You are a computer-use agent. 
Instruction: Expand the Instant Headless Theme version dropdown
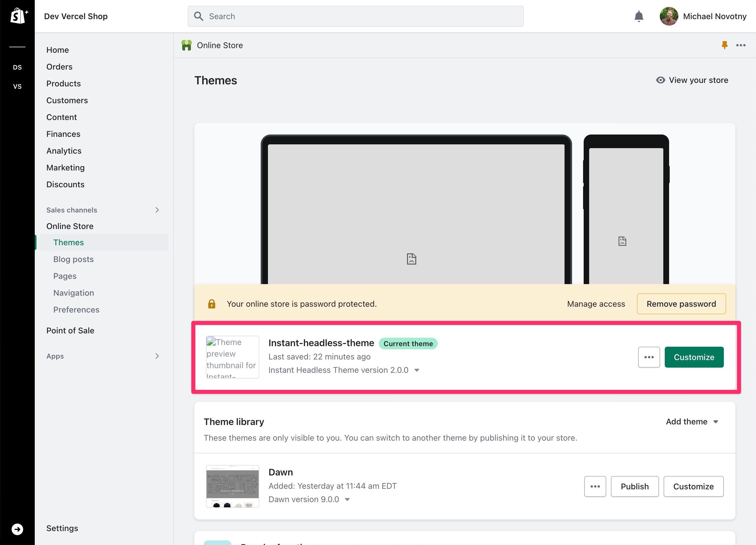click(417, 370)
